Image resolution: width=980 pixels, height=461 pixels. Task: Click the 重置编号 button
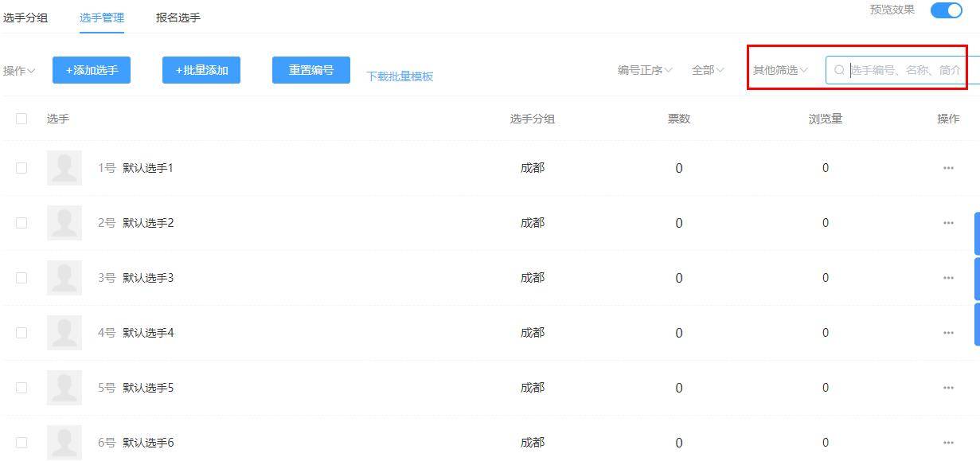[311, 70]
